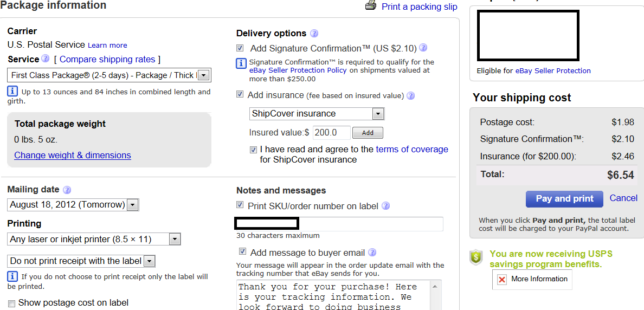Enable Show postage cost on label
This screenshot has width=644, height=310.
pyautogui.click(x=11, y=303)
